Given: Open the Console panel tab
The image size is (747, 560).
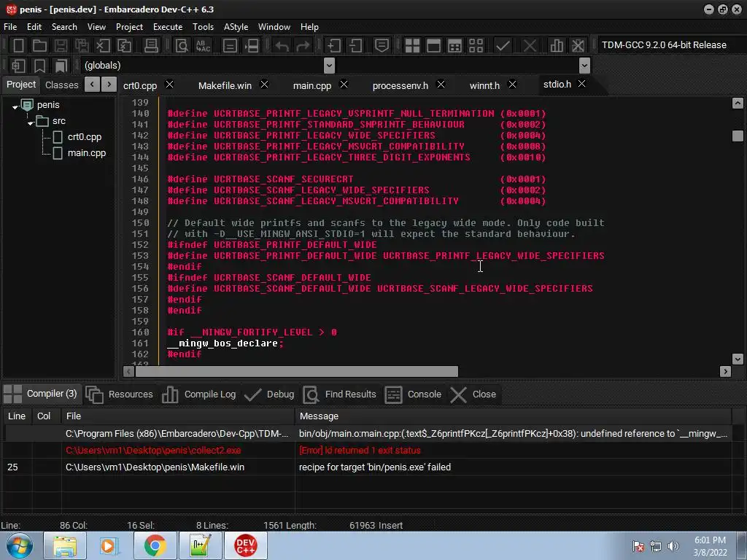Looking at the screenshot, I should (414, 394).
